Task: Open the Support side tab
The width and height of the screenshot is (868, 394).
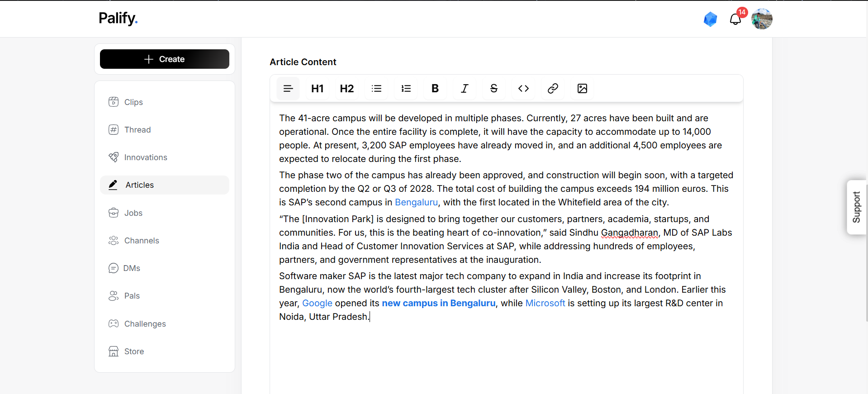Action: 856,207
